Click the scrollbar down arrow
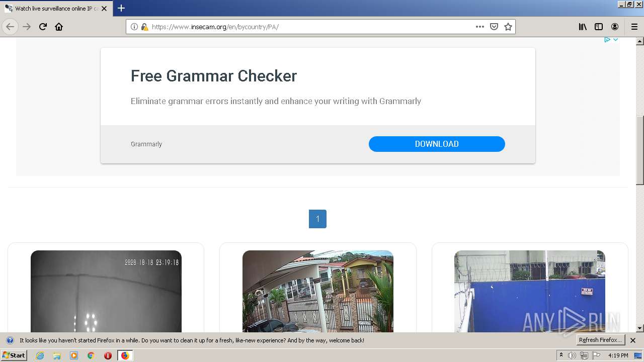Image resolution: width=644 pixels, height=362 pixels. (640, 328)
